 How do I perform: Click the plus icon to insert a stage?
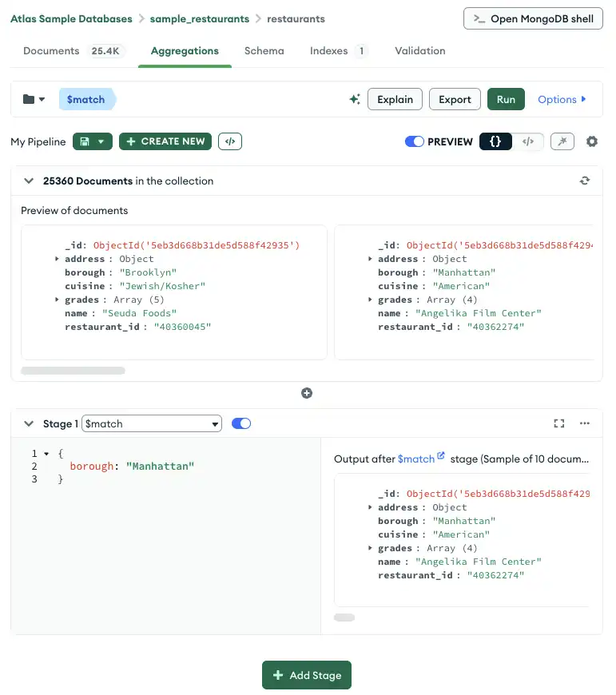(307, 393)
